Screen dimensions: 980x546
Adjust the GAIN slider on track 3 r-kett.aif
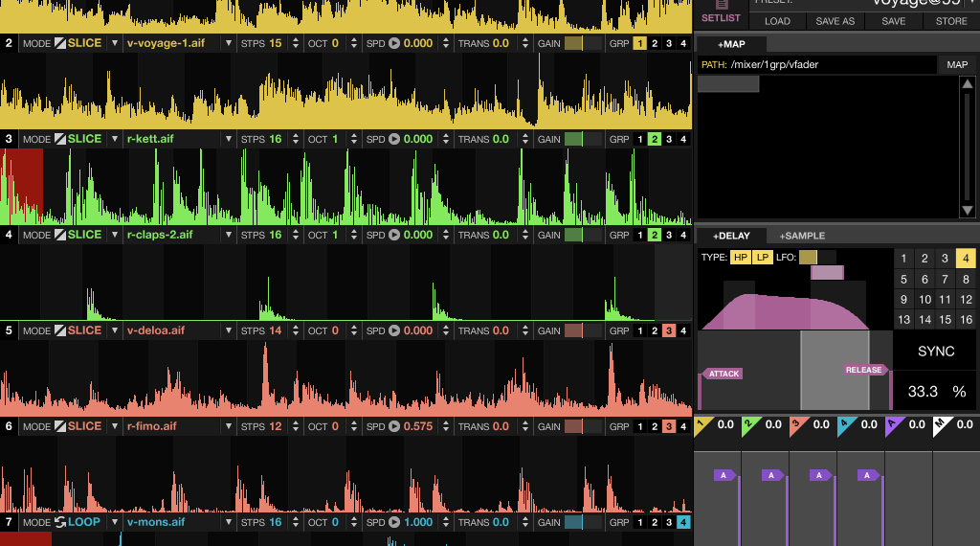point(583,139)
